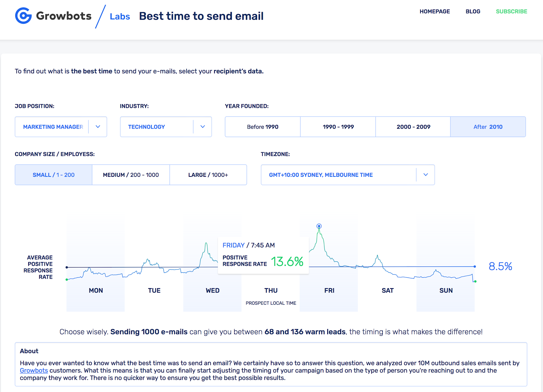
Task: Click the Growbots logo icon
Action: pyautogui.click(x=23, y=16)
